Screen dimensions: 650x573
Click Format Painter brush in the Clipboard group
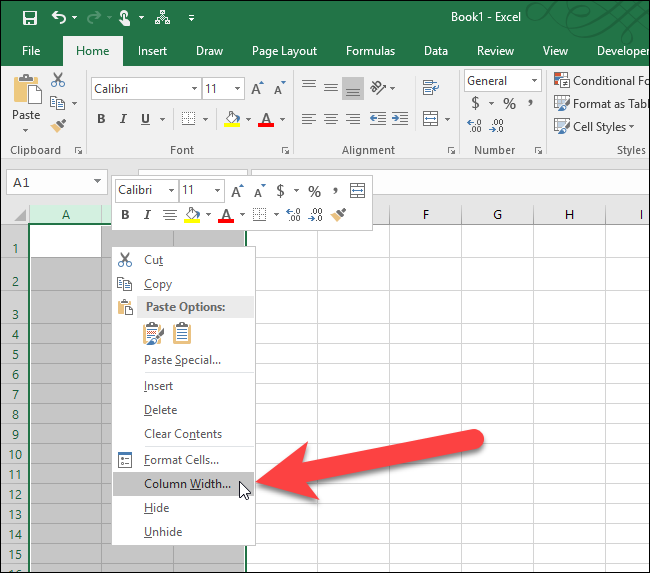click(58, 126)
